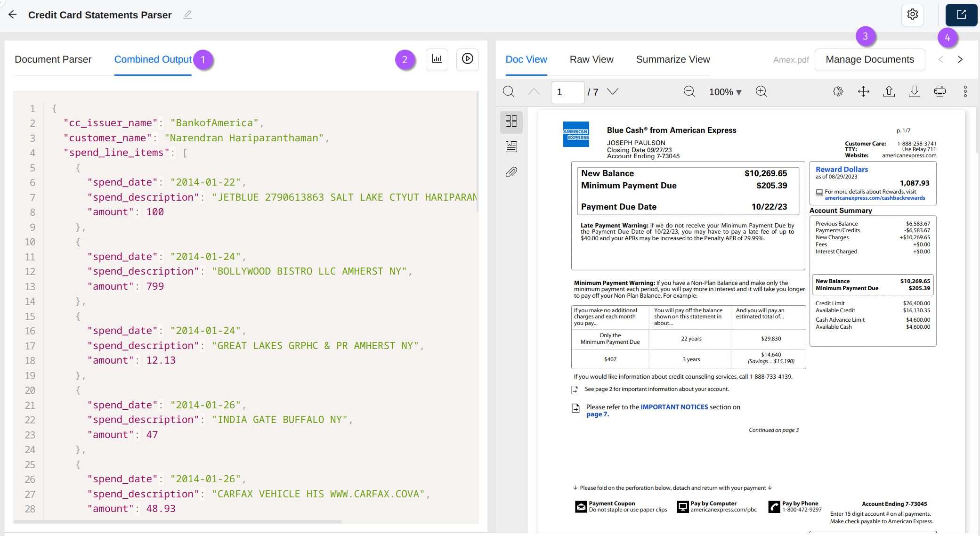
Task: Click the American Express logo
Action: (576, 134)
